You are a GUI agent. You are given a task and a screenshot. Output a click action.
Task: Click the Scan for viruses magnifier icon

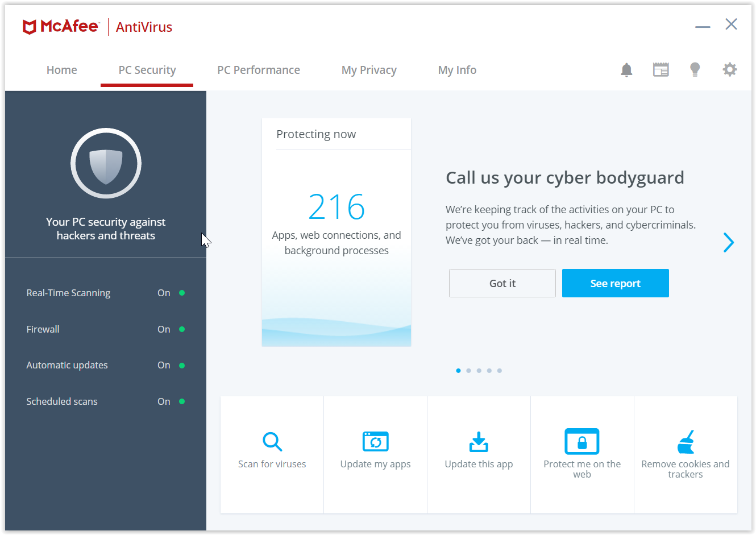click(x=272, y=442)
